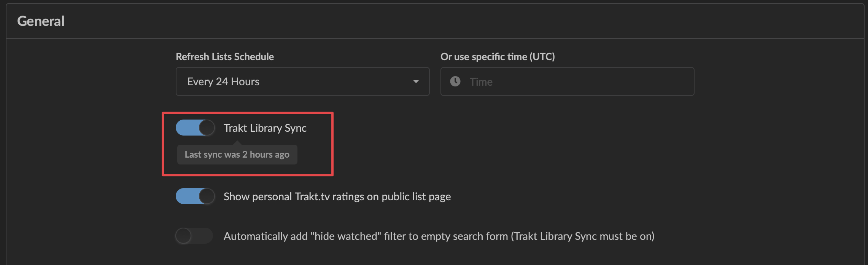Click the Trakt Library Sync label
Screen dimensions: 868x265
265,128
